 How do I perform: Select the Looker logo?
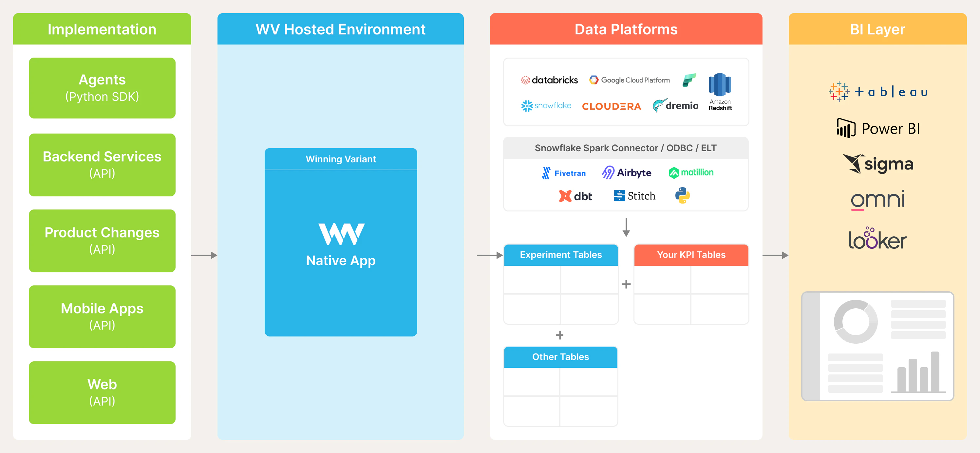(877, 238)
